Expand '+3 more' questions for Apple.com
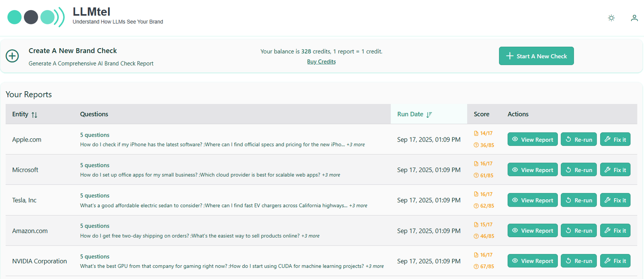The image size is (644, 279). (356, 145)
